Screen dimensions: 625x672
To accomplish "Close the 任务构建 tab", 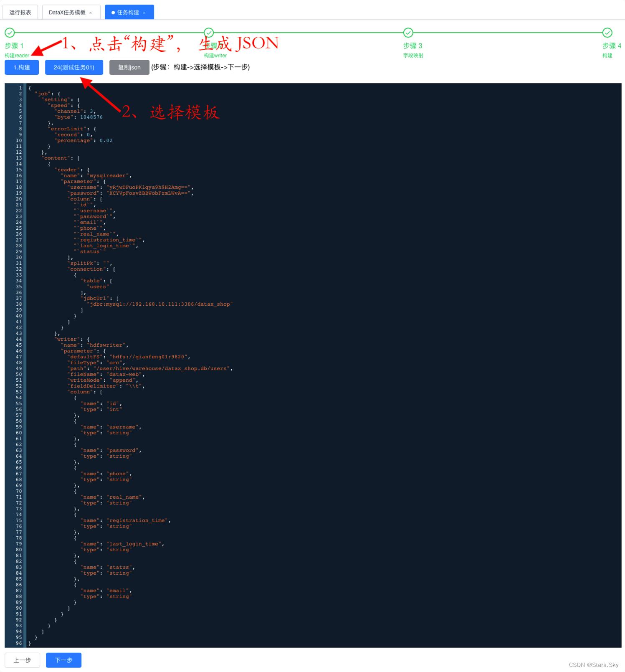I will 144,13.
